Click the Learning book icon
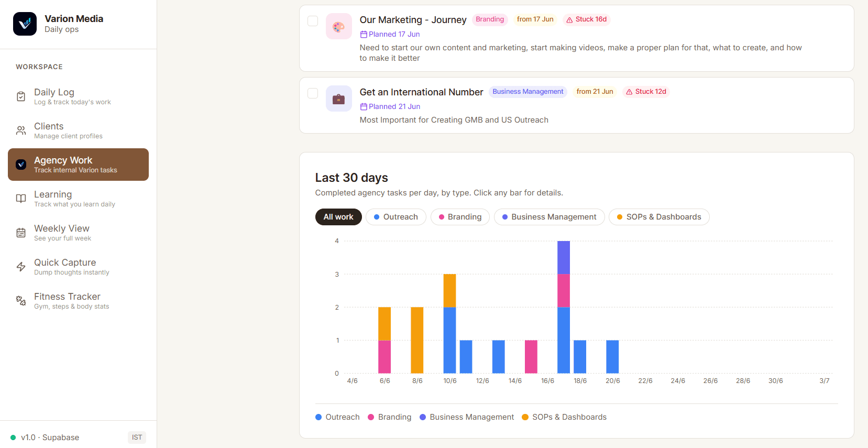 click(x=21, y=199)
